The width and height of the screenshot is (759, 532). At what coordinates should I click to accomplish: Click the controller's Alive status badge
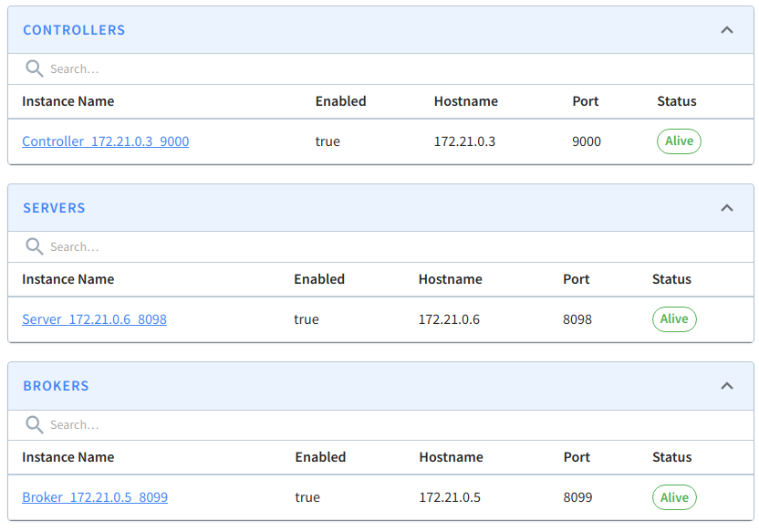[679, 141]
